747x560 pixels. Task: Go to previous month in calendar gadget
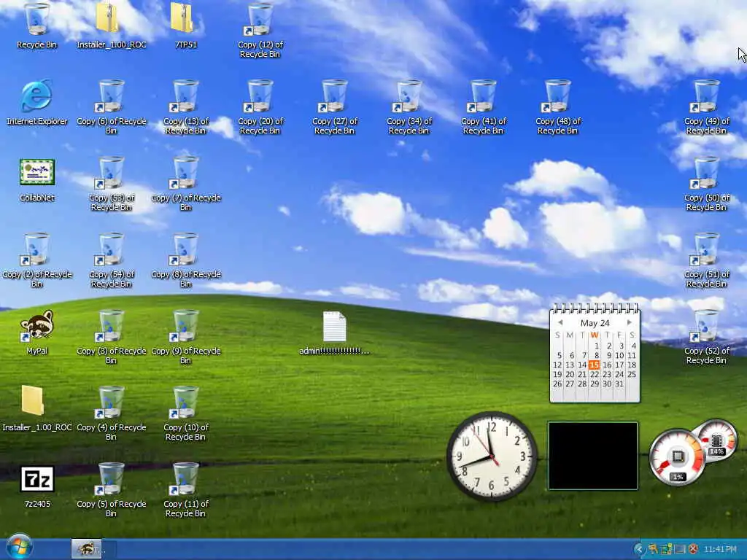(x=561, y=322)
